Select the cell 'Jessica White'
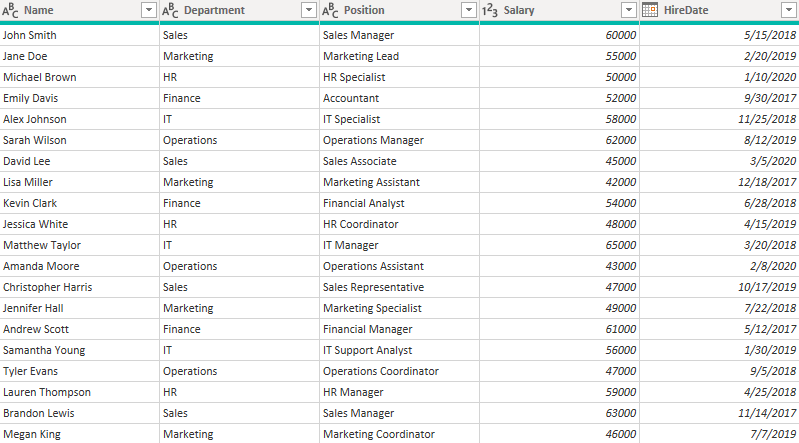This screenshot has width=799, height=443. pyautogui.click(x=79, y=224)
